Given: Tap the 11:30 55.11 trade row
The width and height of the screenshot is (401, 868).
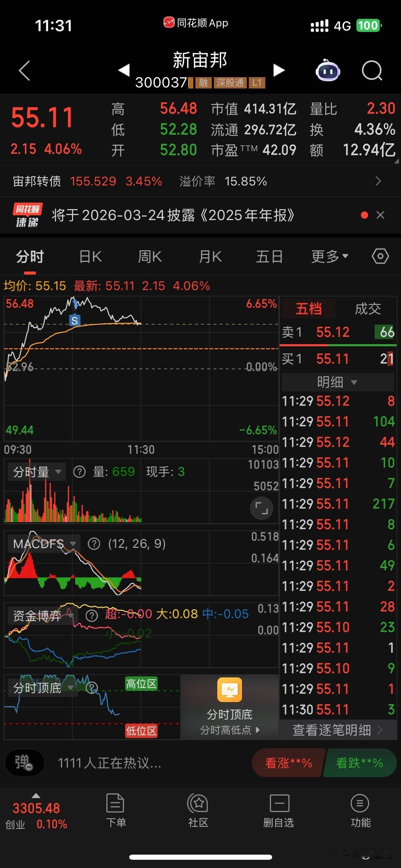Looking at the screenshot, I should point(338,709).
